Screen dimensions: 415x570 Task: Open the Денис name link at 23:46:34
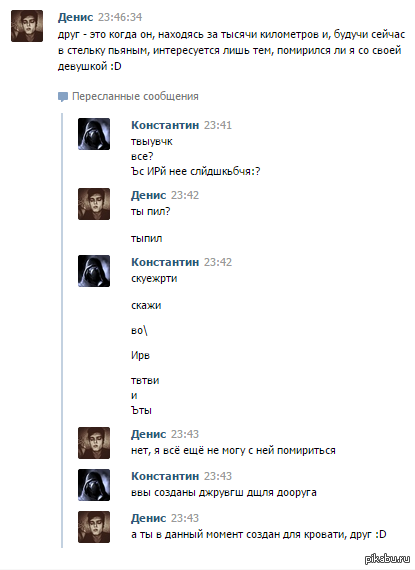point(76,17)
